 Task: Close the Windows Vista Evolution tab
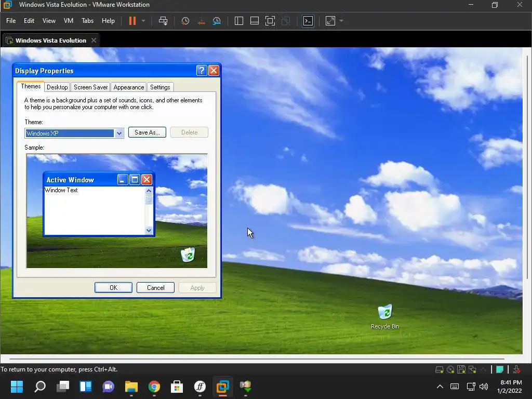94,41
